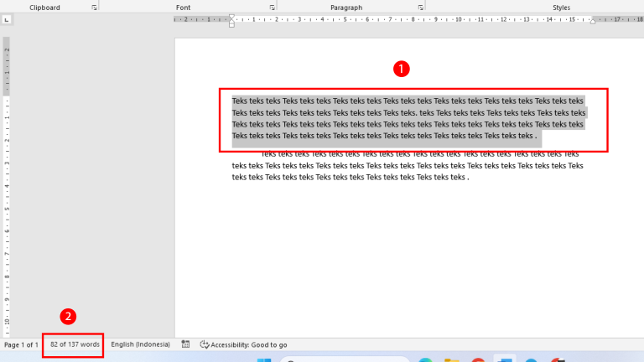
Task: Open the Accessibility: Good to go checker
Action: coord(243,344)
